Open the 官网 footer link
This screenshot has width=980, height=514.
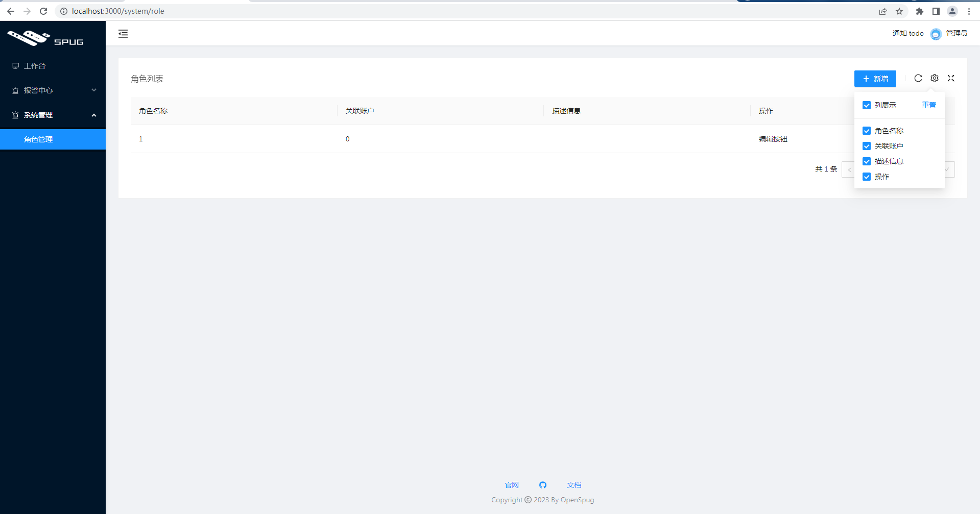512,485
